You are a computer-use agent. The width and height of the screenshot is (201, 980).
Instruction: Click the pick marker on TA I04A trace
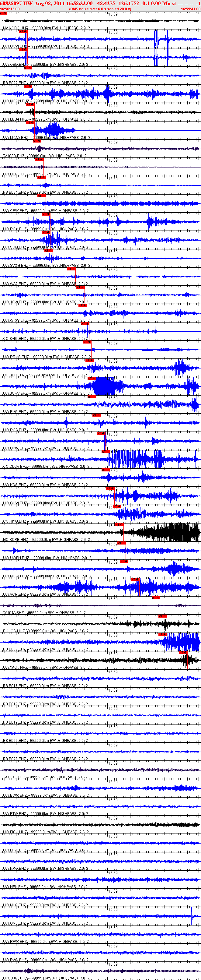click(156, 598)
